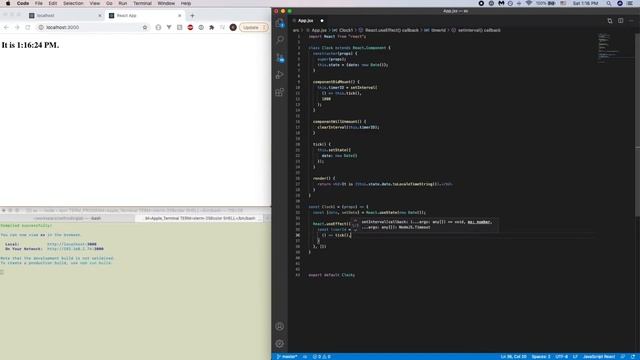
Task: Click Clock1 in the breadcrumb path
Action: pos(346,30)
